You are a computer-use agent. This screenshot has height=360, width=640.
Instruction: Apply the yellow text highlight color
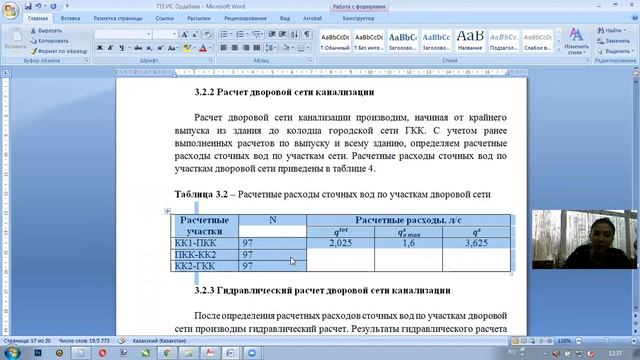point(187,48)
